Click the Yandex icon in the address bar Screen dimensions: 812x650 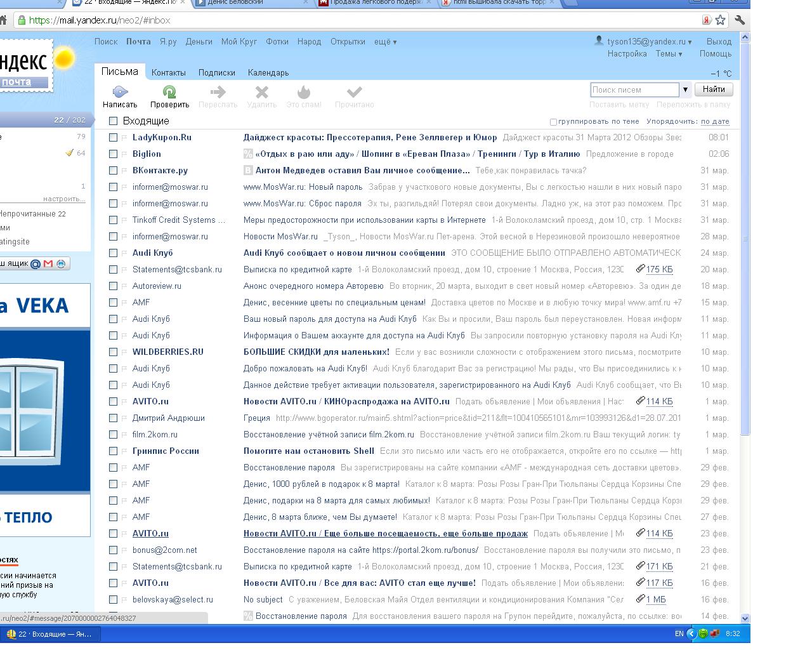coord(707,20)
